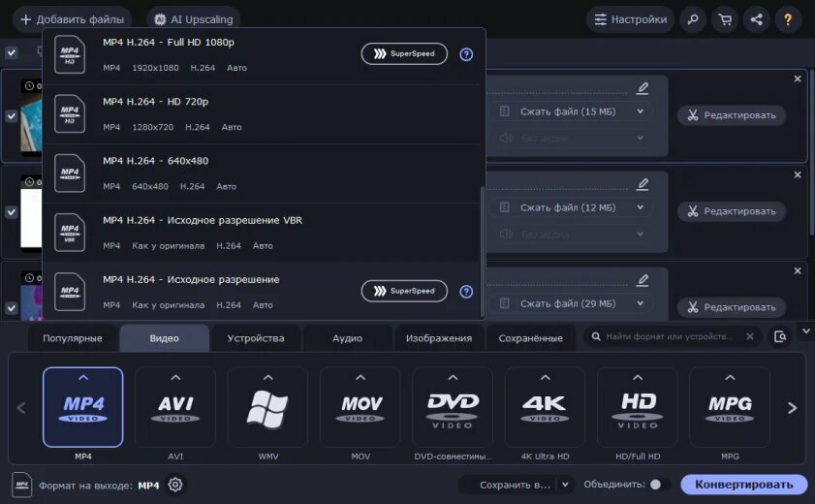Open the search magnifier icon in top toolbar
The image size is (815, 504).
[693, 19]
